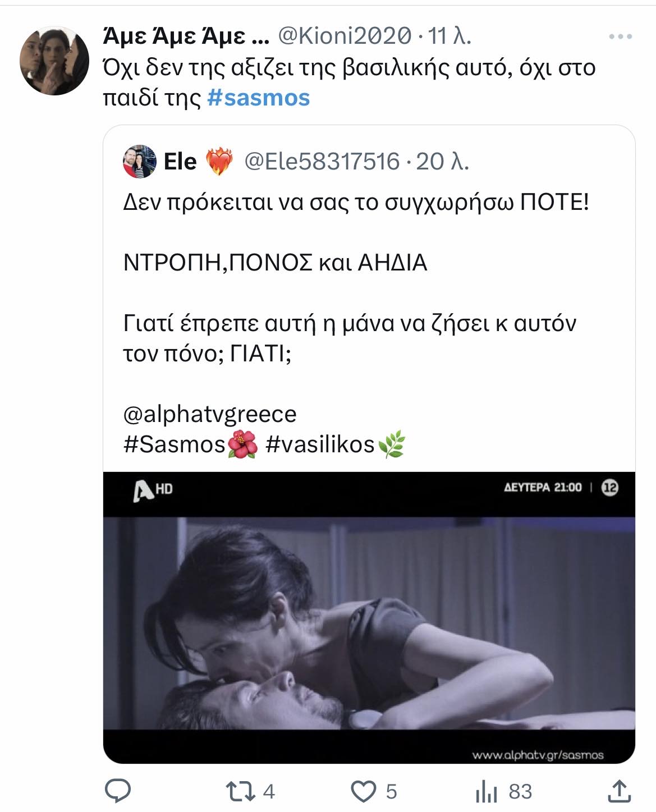The image size is (656, 812).
Task: Open view analytics bar chart icon
Action: click(487, 791)
